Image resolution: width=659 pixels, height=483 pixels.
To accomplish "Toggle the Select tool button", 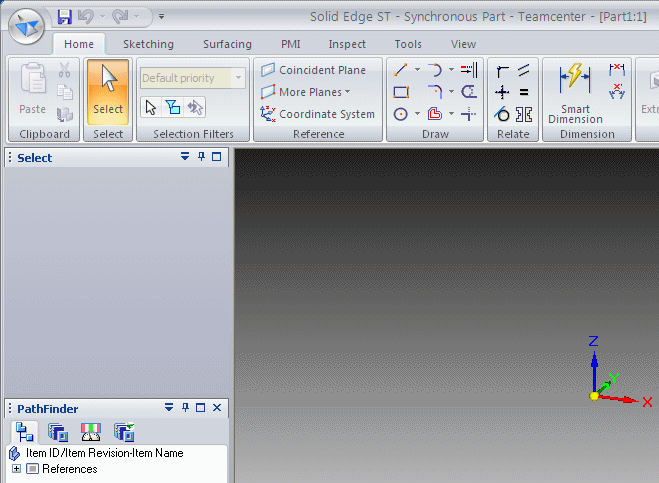I will (x=108, y=92).
